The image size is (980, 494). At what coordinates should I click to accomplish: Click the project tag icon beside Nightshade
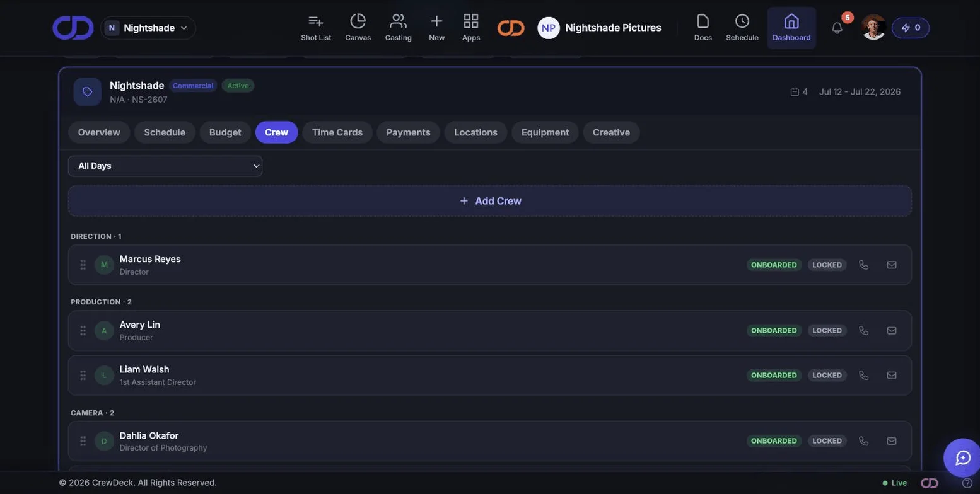88,92
